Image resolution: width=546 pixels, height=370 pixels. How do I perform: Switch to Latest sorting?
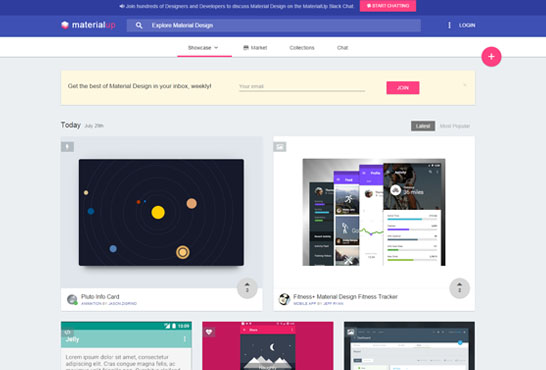point(423,126)
